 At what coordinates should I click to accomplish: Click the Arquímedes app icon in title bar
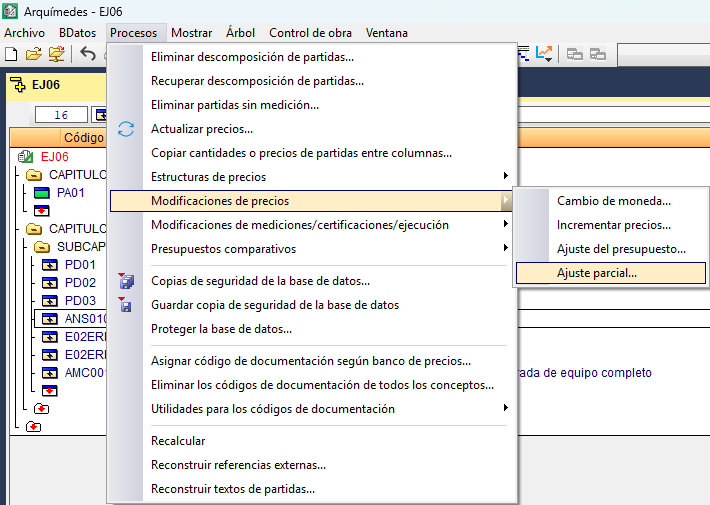tap(10, 11)
